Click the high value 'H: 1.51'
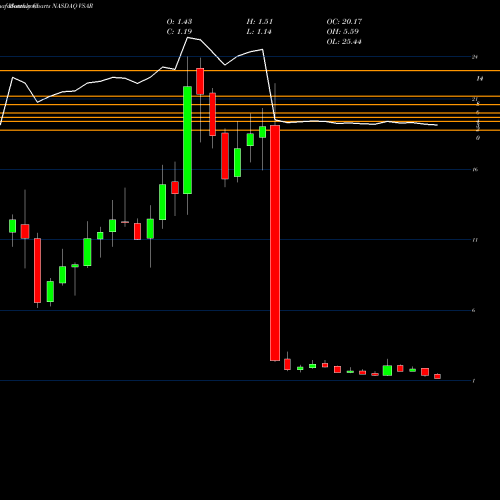The height and width of the screenshot is (500, 500). (x=260, y=22)
